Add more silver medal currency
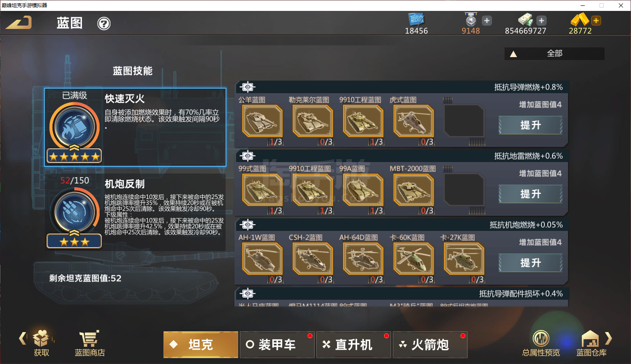Viewport: 631px width, 364px height. 486,21
